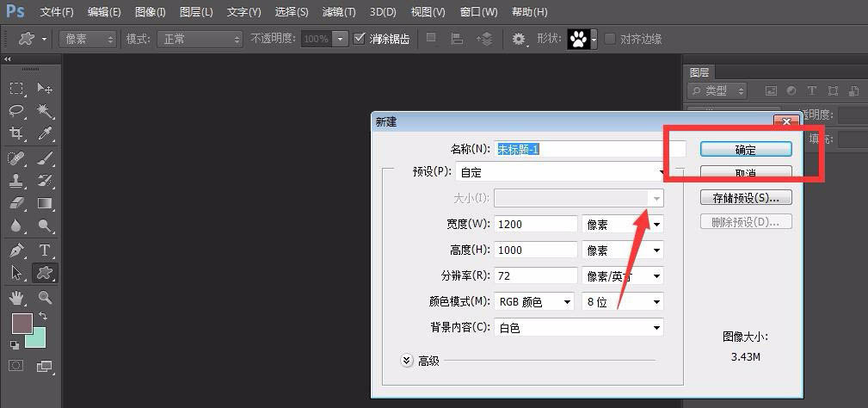Select the Hand tool

coord(16,298)
